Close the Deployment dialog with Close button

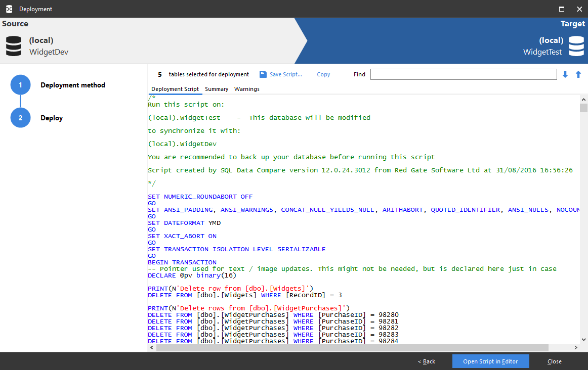point(554,361)
